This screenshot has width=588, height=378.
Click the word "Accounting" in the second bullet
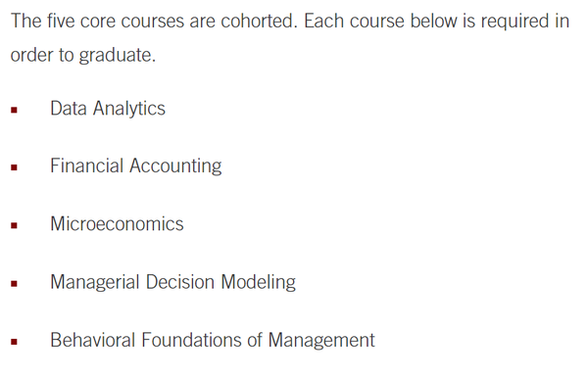(175, 165)
